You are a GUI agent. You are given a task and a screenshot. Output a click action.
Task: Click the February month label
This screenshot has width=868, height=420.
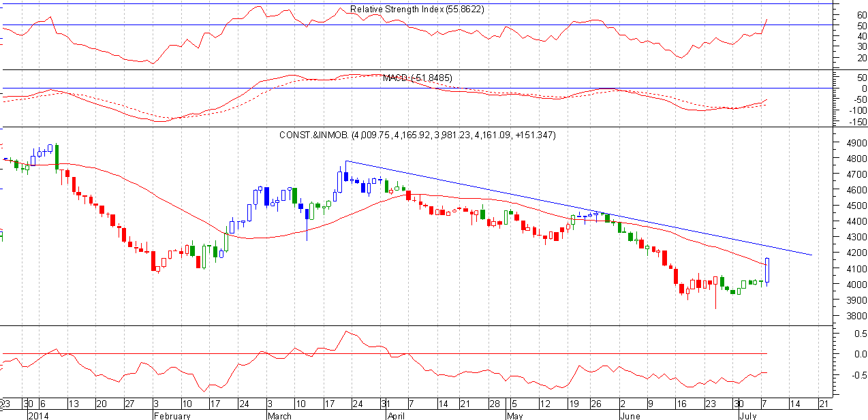[x=172, y=415]
